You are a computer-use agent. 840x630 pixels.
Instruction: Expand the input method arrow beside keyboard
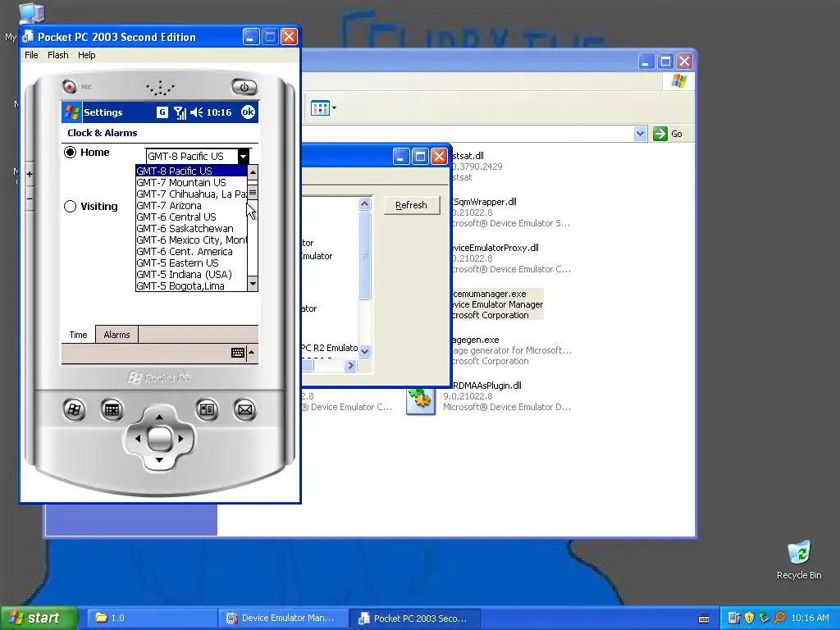click(x=252, y=353)
